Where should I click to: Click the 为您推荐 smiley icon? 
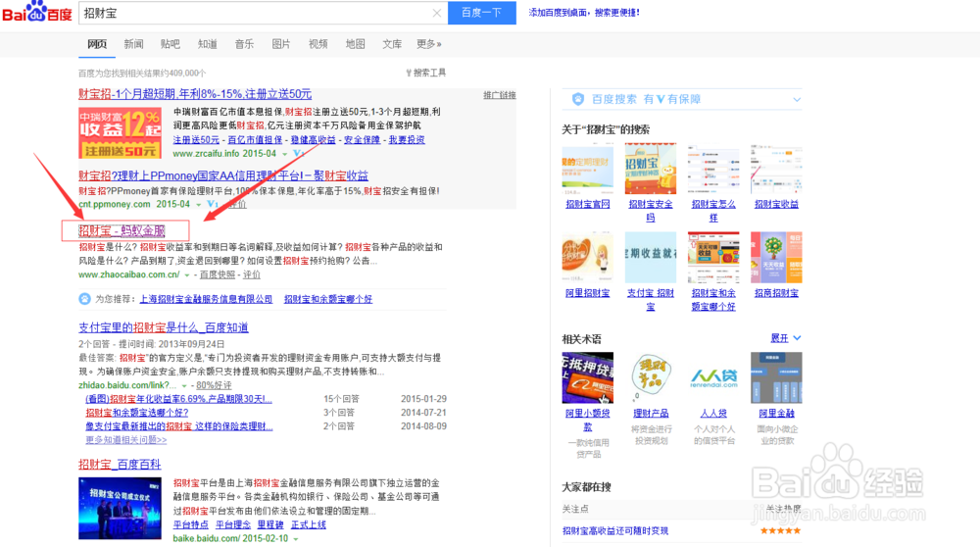pyautogui.click(x=84, y=299)
